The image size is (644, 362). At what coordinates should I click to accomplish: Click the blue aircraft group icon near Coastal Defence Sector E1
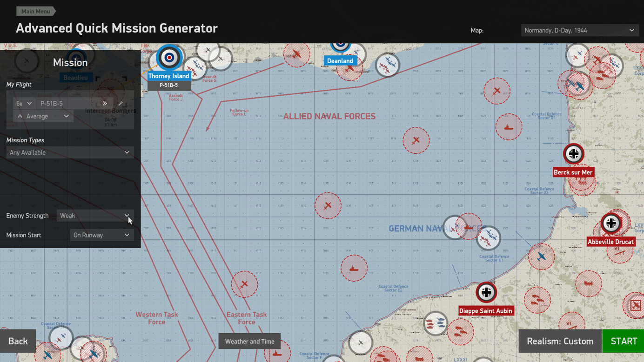click(x=489, y=237)
